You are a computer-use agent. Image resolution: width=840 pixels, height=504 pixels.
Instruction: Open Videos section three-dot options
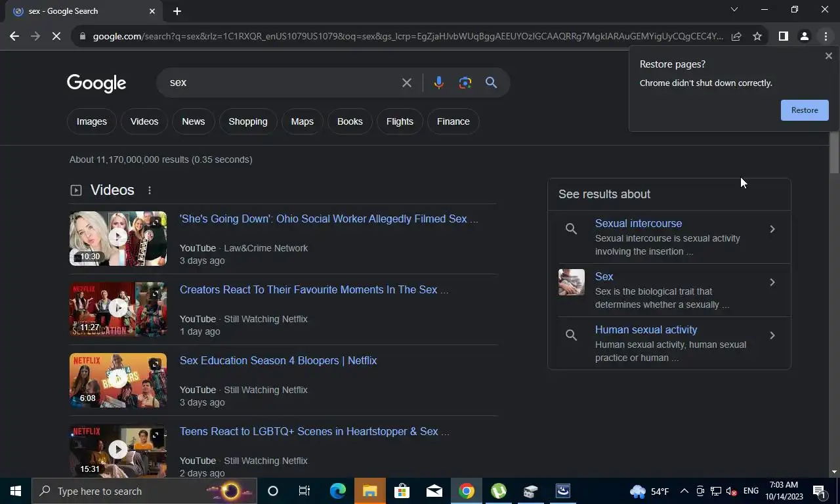click(x=150, y=190)
